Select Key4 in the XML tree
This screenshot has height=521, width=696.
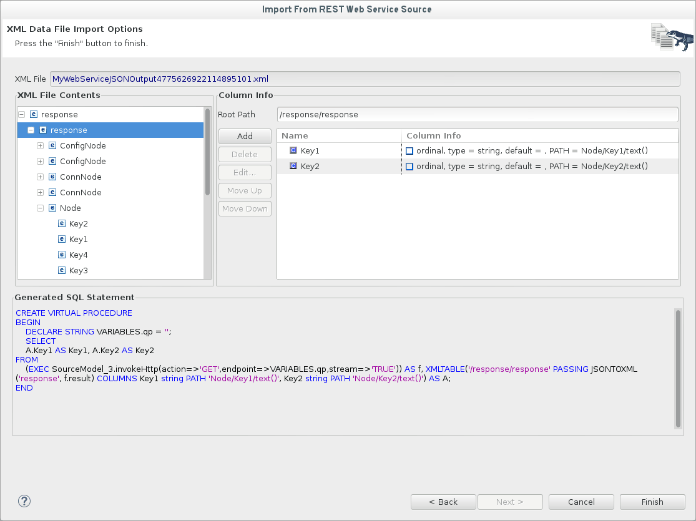click(79, 255)
